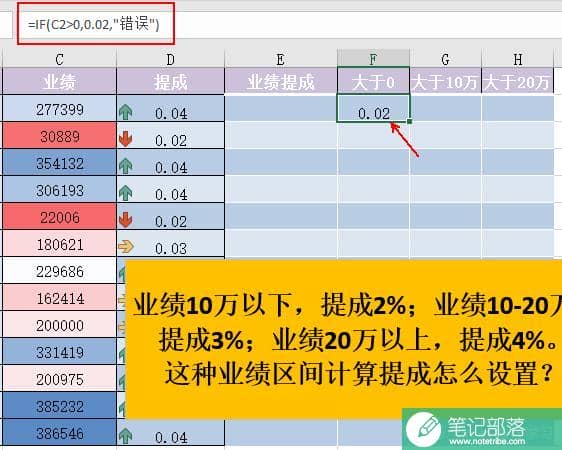Click the fill handle on the selected cell
Image resolution: width=562 pixels, height=450 pixels.
pos(409,121)
